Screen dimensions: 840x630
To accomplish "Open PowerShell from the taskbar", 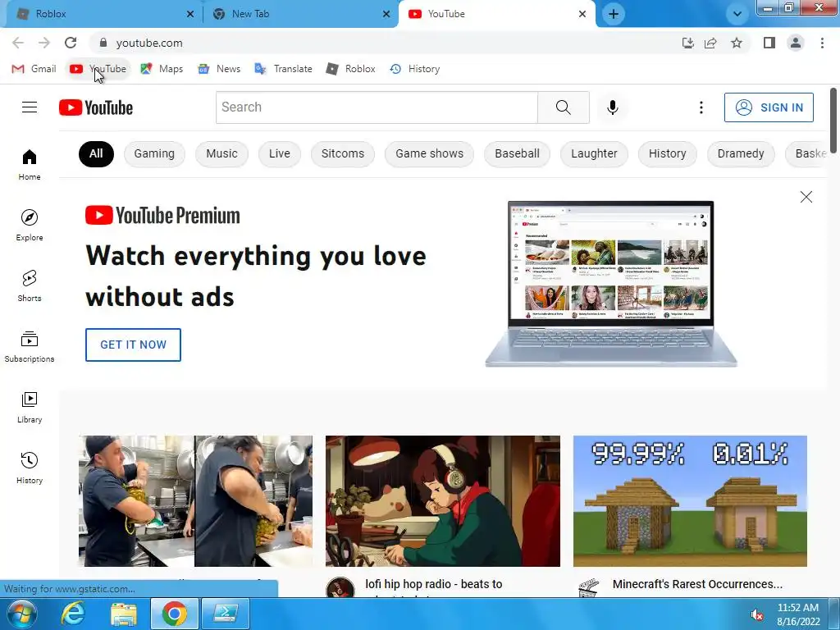I will pyautogui.click(x=226, y=614).
